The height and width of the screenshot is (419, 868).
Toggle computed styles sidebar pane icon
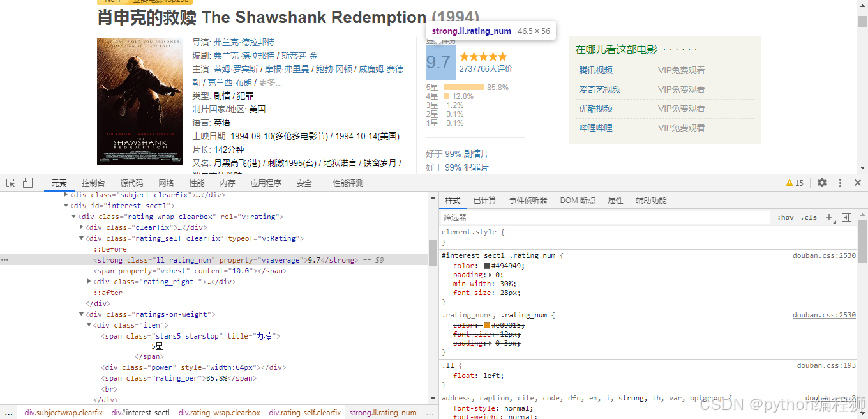[x=847, y=217]
